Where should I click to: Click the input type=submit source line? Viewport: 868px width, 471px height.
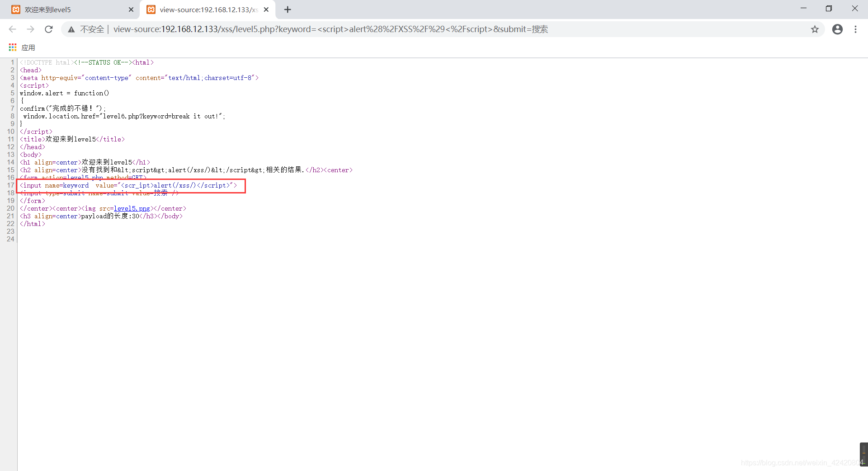tap(99, 193)
